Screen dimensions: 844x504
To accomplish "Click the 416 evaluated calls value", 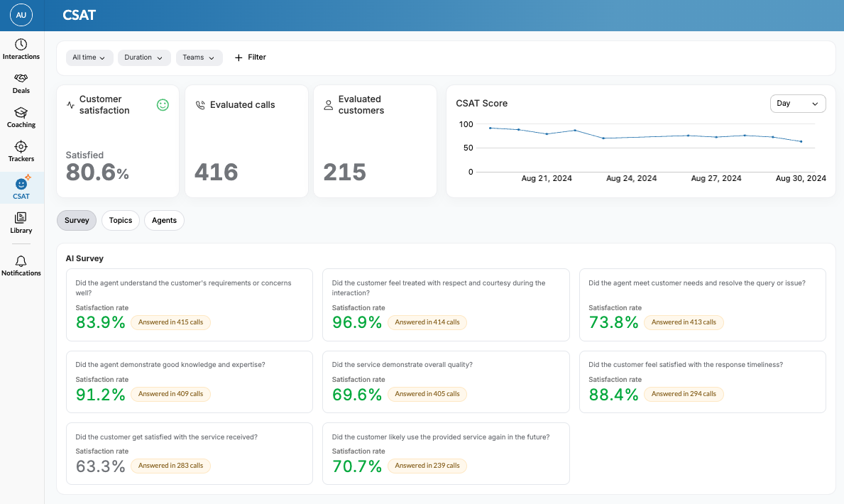I will (217, 172).
